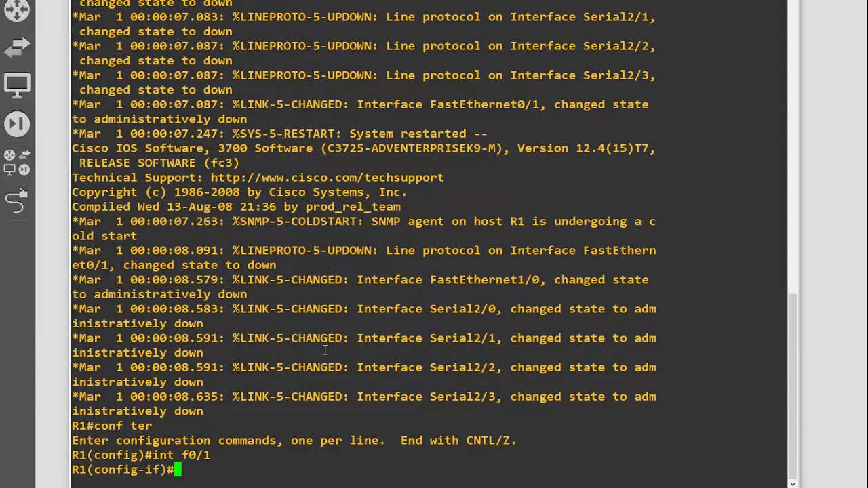Click the terminal vertical scrollbar thumb

793,385
